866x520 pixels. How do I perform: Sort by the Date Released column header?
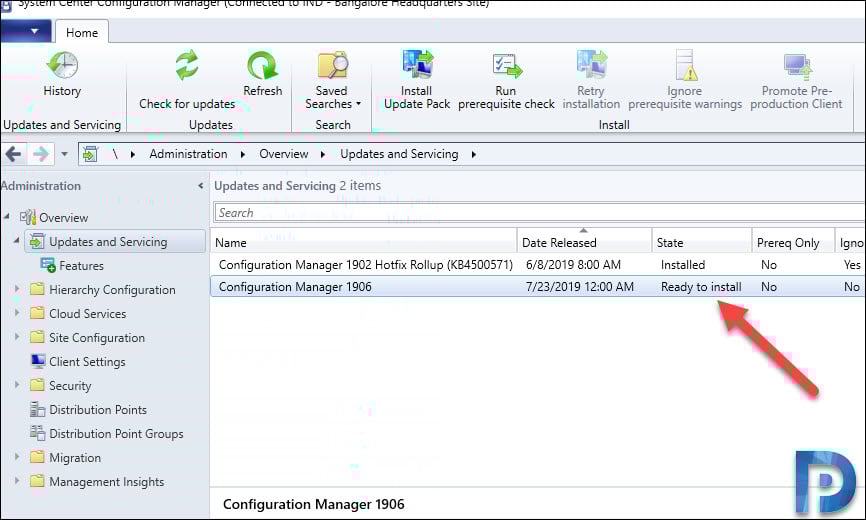click(x=584, y=242)
